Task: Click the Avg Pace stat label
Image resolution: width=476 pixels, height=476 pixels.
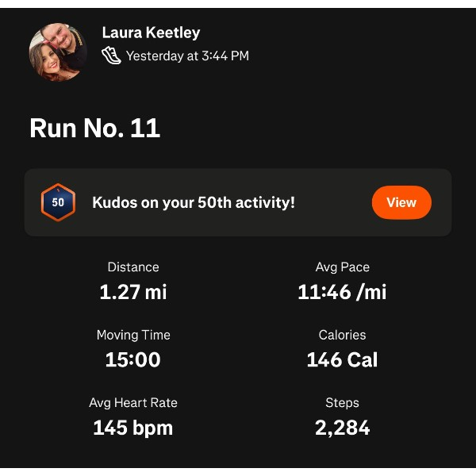Action: click(342, 267)
